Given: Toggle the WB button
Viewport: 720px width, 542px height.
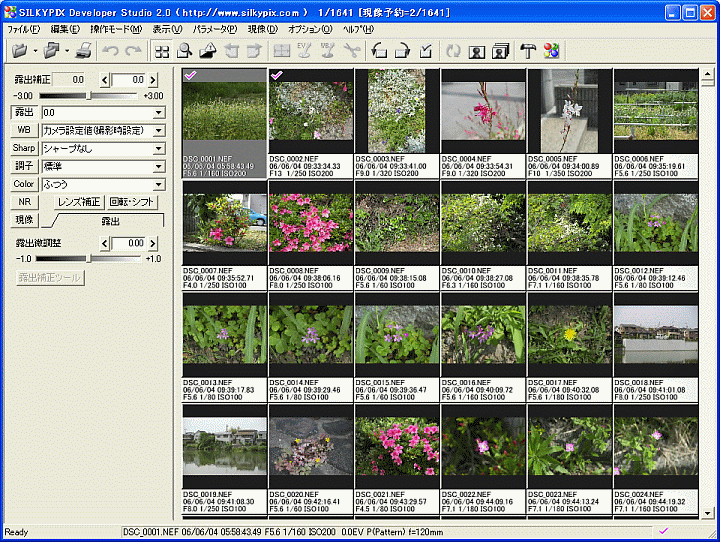Looking at the screenshot, I should [23, 130].
